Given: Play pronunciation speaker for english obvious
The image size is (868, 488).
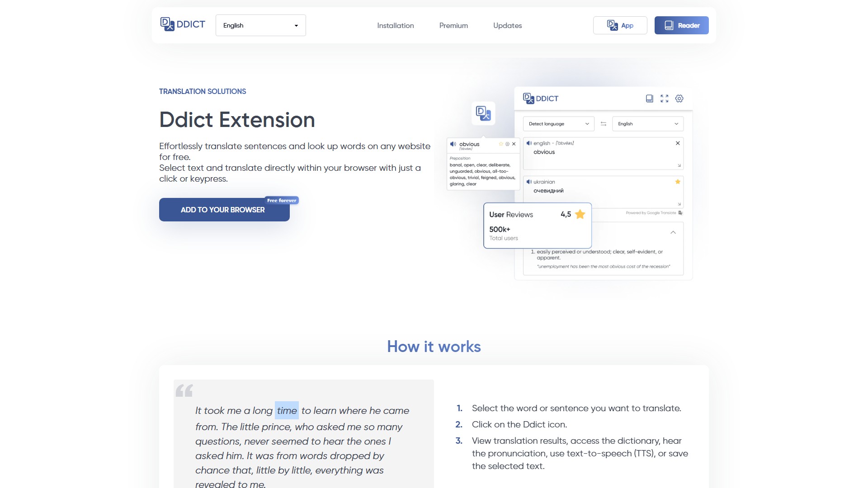Looking at the screenshot, I should click(529, 143).
